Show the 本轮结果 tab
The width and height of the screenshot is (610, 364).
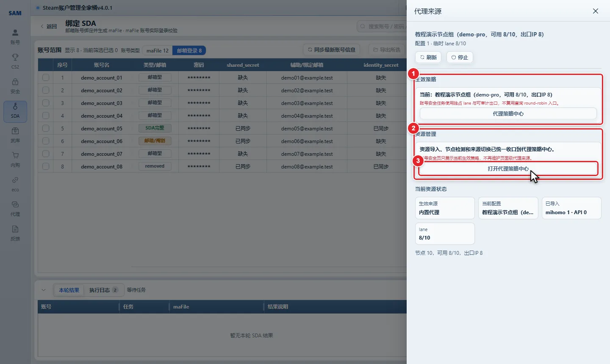pyautogui.click(x=69, y=290)
